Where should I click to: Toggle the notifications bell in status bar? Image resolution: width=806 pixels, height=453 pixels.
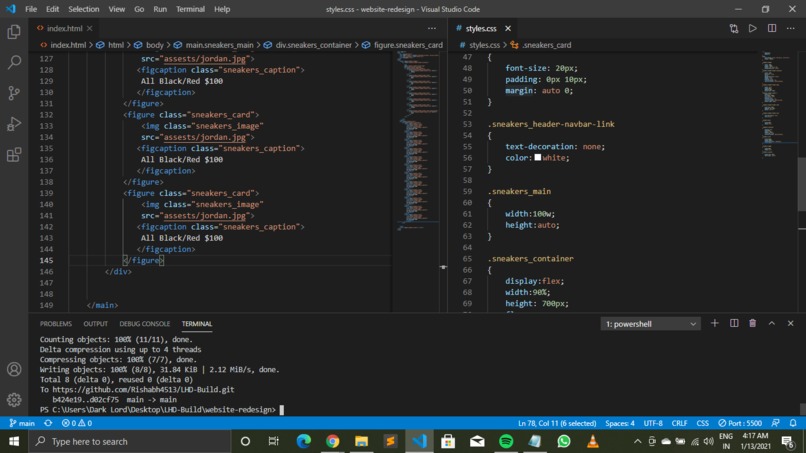[793, 423]
